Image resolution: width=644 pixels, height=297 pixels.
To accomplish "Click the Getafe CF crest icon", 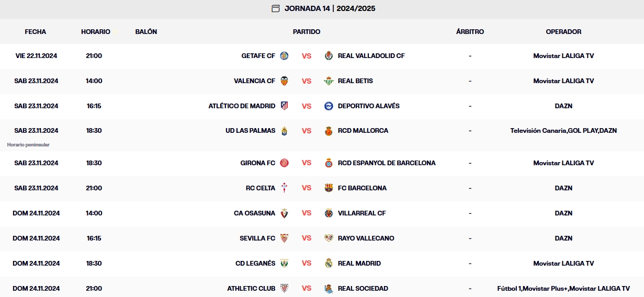I will (x=284, y=56).
